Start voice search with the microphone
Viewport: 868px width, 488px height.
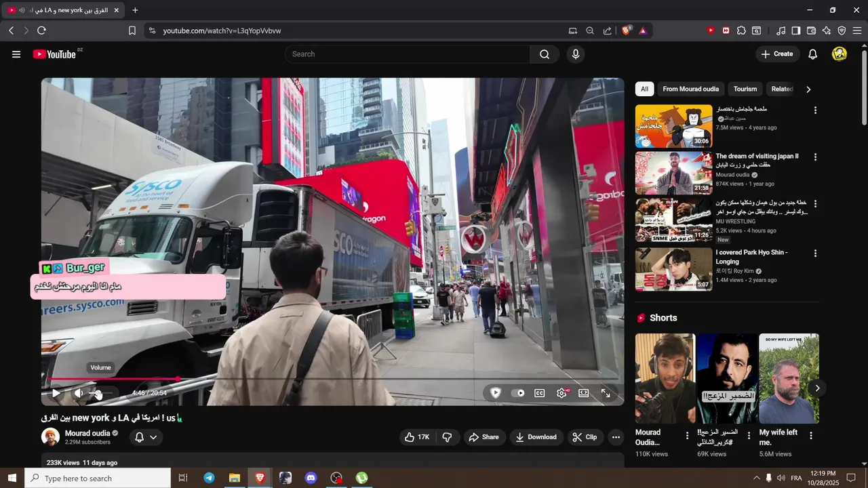click(x=576, y=54)
